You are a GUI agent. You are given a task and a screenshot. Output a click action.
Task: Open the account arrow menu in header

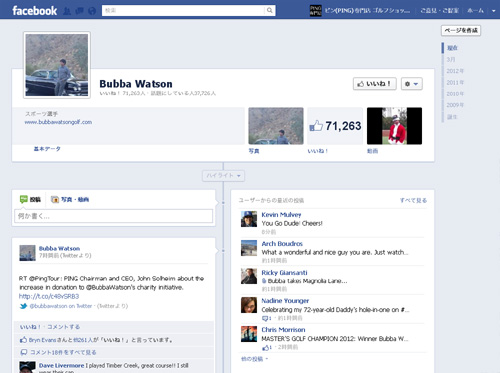point(494,11)
